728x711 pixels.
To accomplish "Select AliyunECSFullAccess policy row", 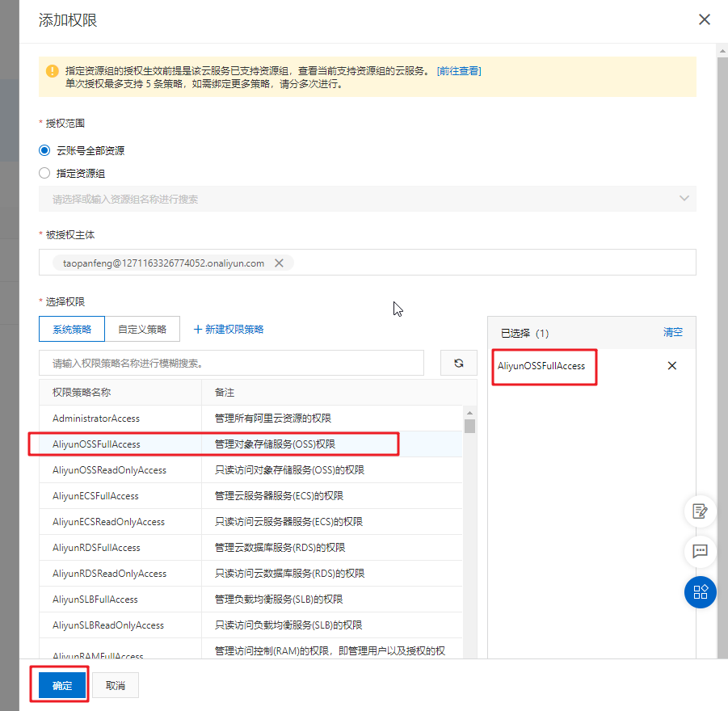I will tap(250, 496).
